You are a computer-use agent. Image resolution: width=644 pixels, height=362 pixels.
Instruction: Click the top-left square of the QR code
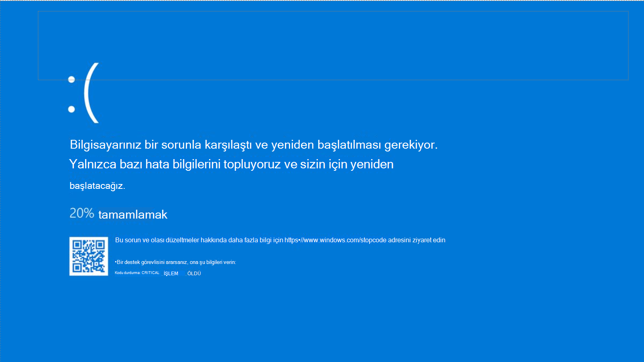point(77,244)
